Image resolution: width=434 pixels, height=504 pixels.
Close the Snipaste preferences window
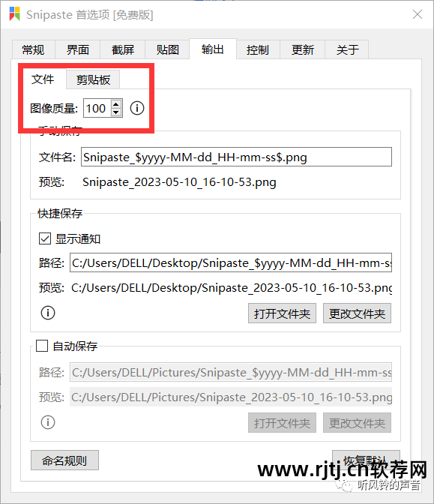tap(418, 14)
